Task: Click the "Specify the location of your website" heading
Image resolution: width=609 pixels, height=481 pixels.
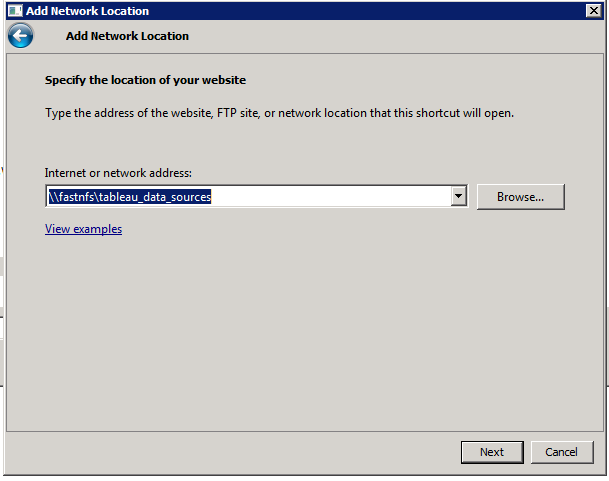Action: [145, 80]
